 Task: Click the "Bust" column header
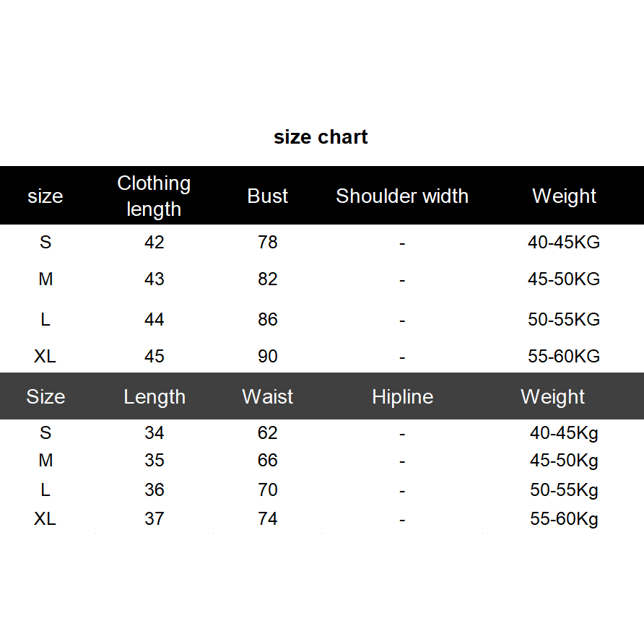(268, 196)
